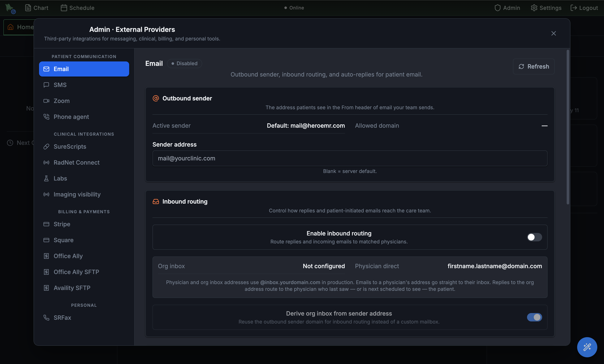
Task: Click 'firstname.lastname@domain.com' value
Action: coord(495,266)
